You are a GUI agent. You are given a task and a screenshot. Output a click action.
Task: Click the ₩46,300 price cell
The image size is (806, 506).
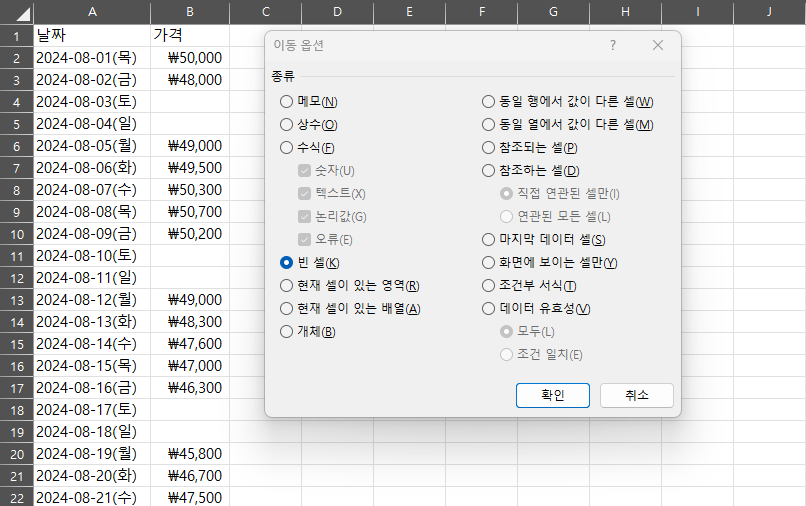[190, 388]
